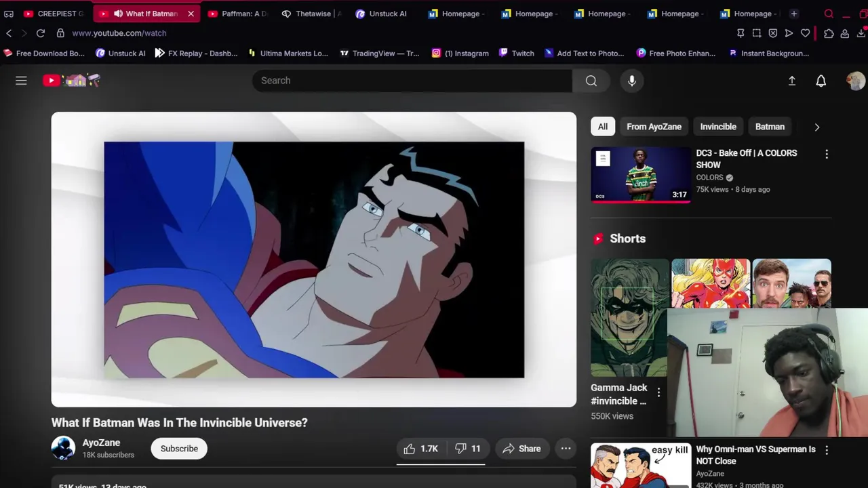Screen dimensions: 868x488
Task: Open Instant Backgroun... bookmark
Action: click(x=768, y=54)
